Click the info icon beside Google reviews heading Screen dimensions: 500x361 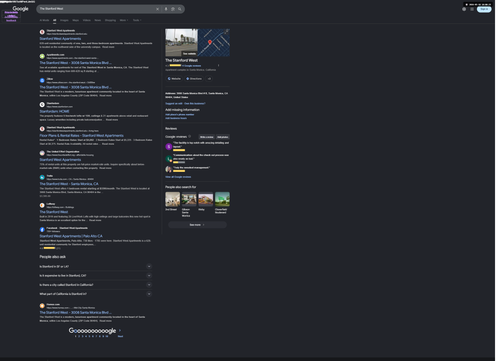[190, 137]
